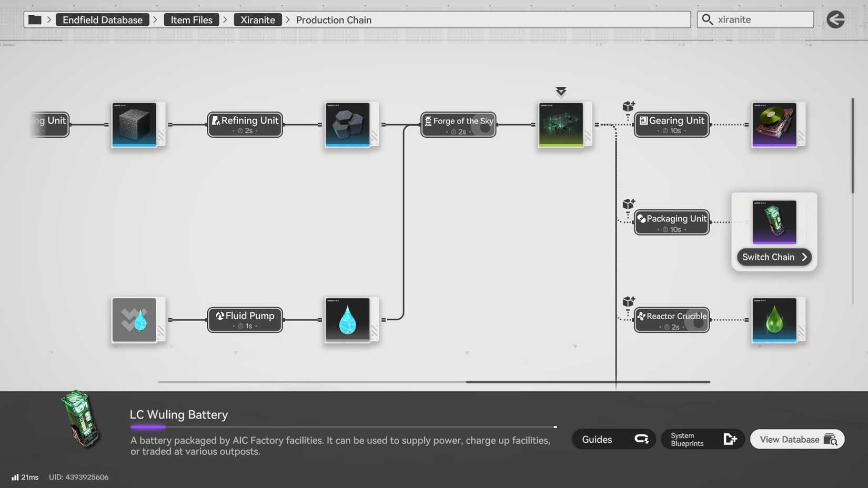The image size is (868, 488).
Task: Select the blue water droplet item icon
Action: 347,320
